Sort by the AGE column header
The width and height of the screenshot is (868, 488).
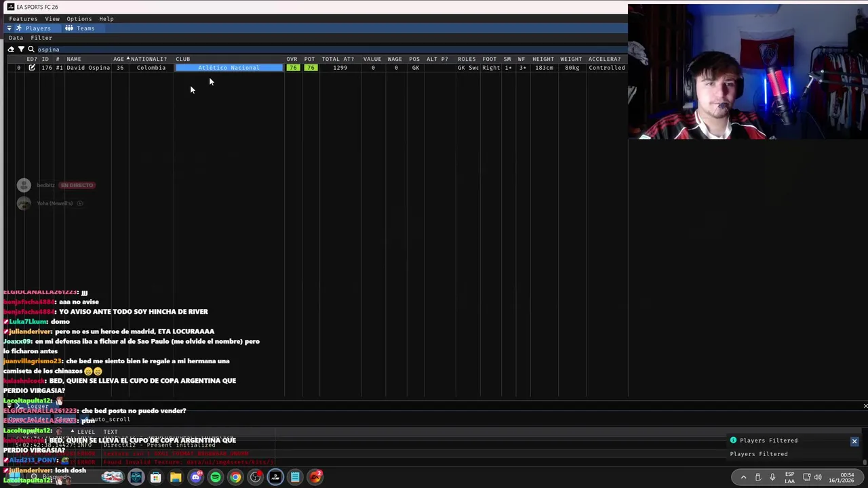[119, 59]
